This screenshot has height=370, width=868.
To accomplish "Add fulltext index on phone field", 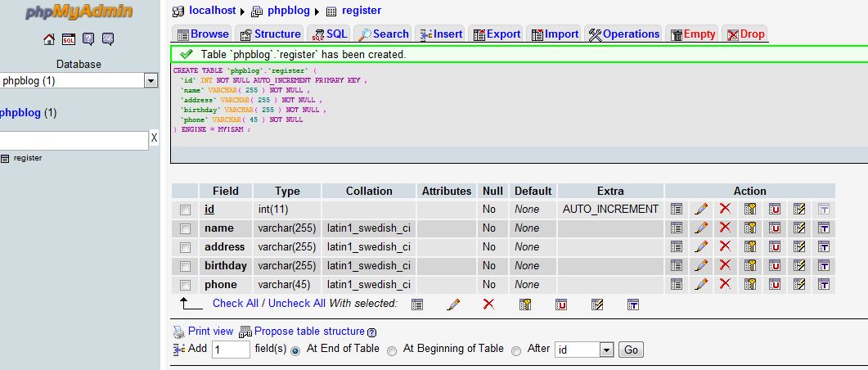I will pyautogui.click(x=824, y=285).
